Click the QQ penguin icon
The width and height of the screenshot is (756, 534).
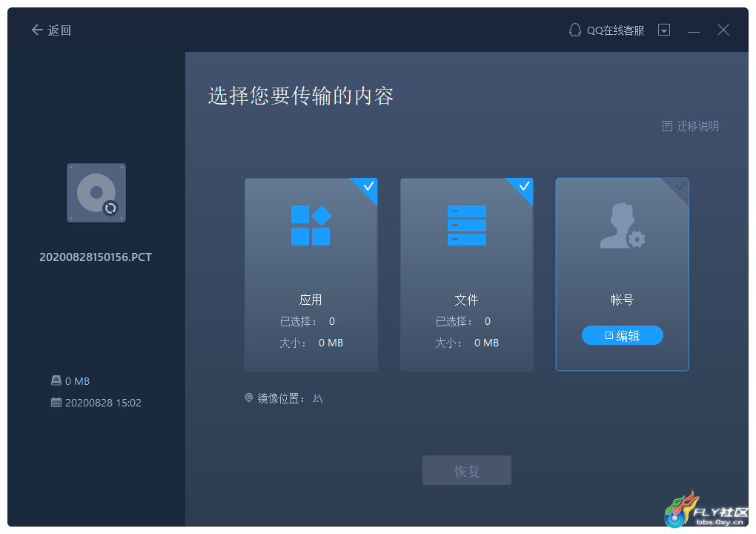tap(574, 30)
